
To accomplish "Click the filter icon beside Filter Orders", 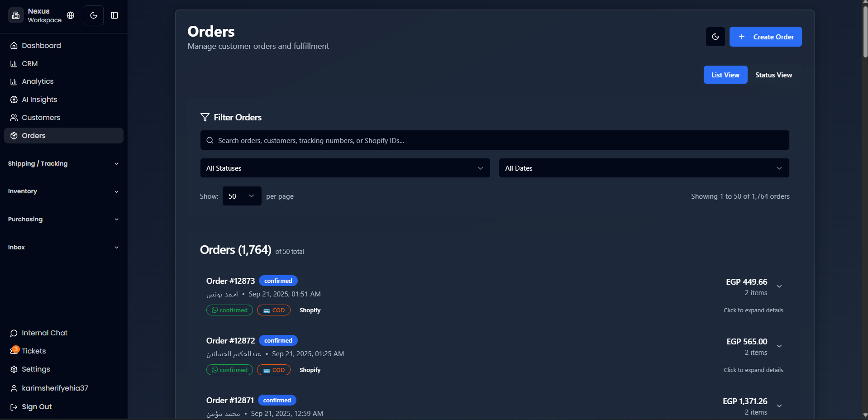I will coord(205,117).
